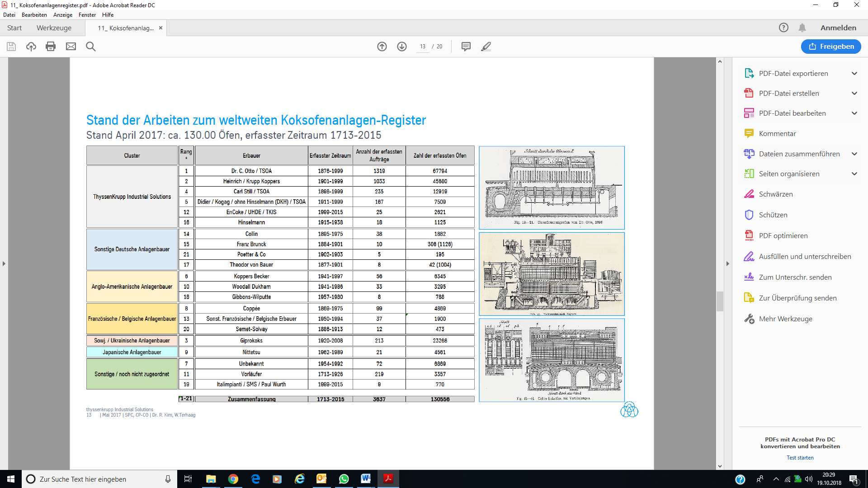
Task: Go to next page arrow
Action: [x=402, y=47]
